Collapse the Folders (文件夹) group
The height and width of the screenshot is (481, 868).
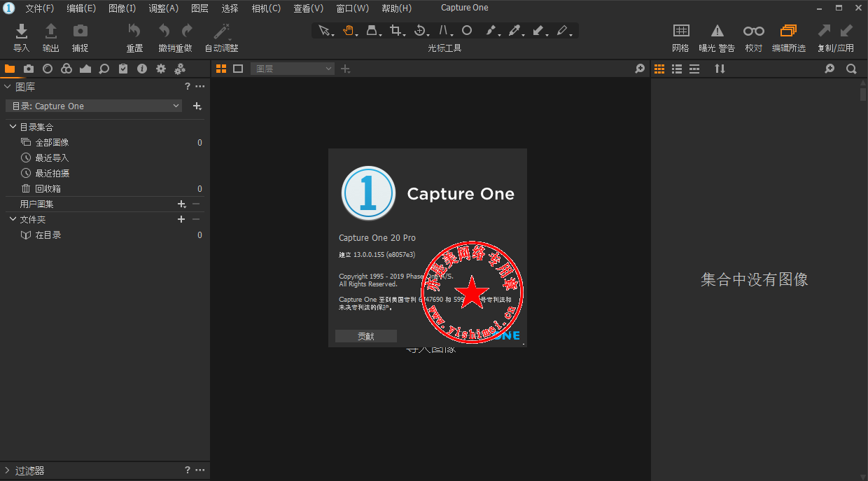13,219
